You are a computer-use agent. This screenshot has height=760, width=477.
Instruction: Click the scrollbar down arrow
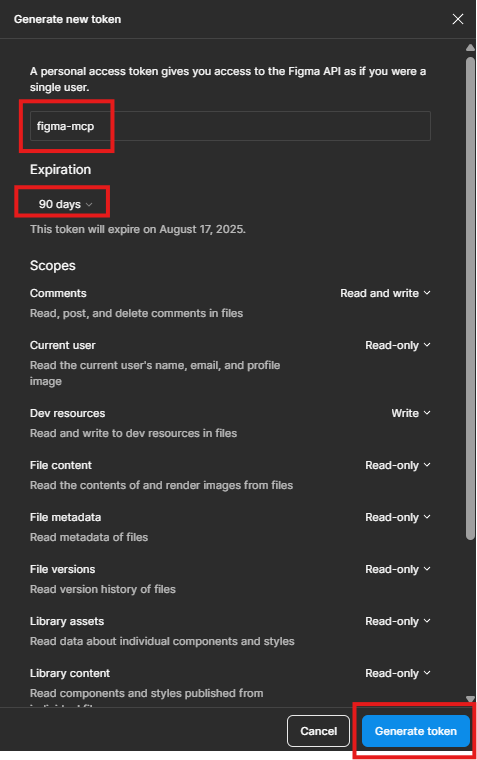click(x=470, y=698)
